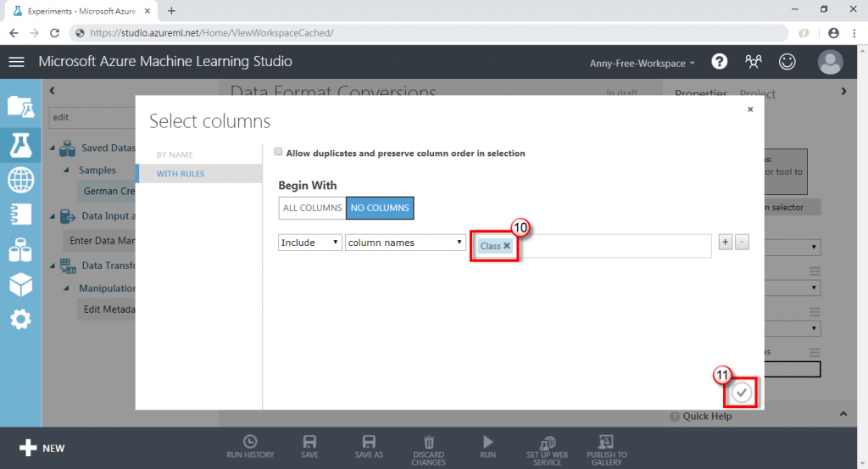Remove the rule with the minus button
The height and width of the screenshot is (469, 868).
pyautogui.click(x=742, y=242)
